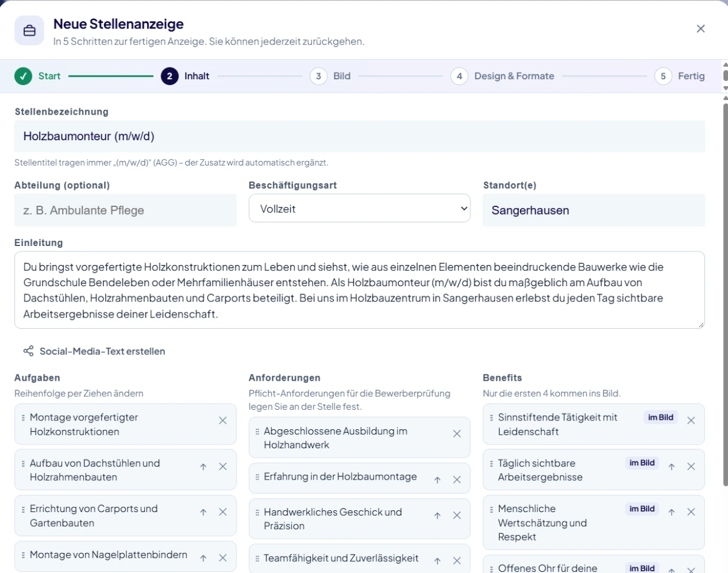The image size is (728, 573).
Task: Click drag handle of Handwerkliches Geschick
Action: [257, 512]
